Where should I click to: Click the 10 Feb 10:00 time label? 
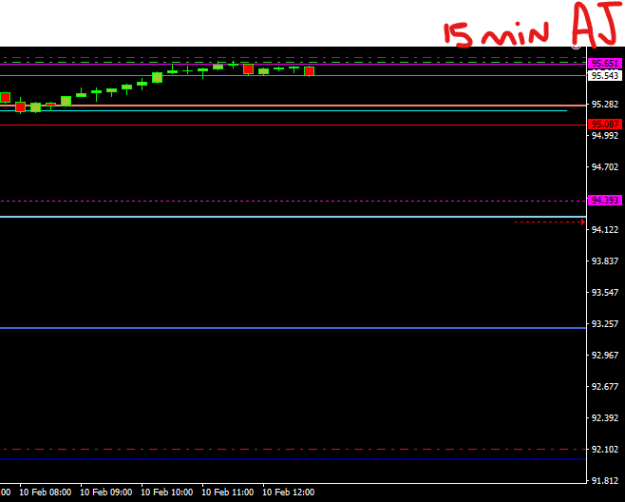[167, 492]
